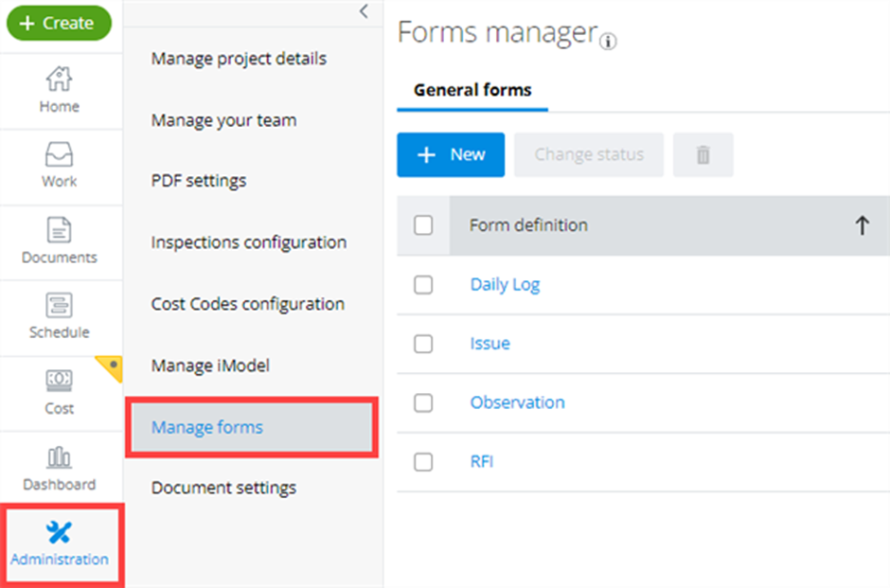
Task: Collapse the administration side panel chevron
Action: coord(364,10)
